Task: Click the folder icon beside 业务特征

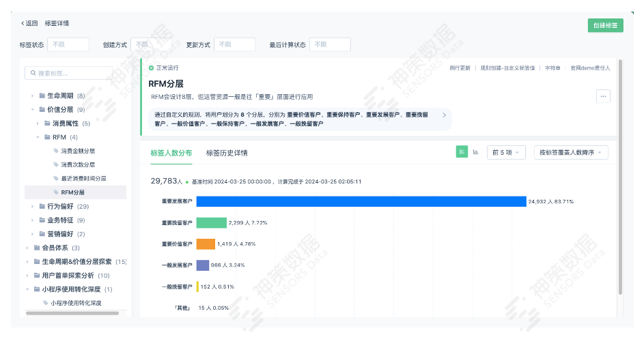Action: click(42, 220)
